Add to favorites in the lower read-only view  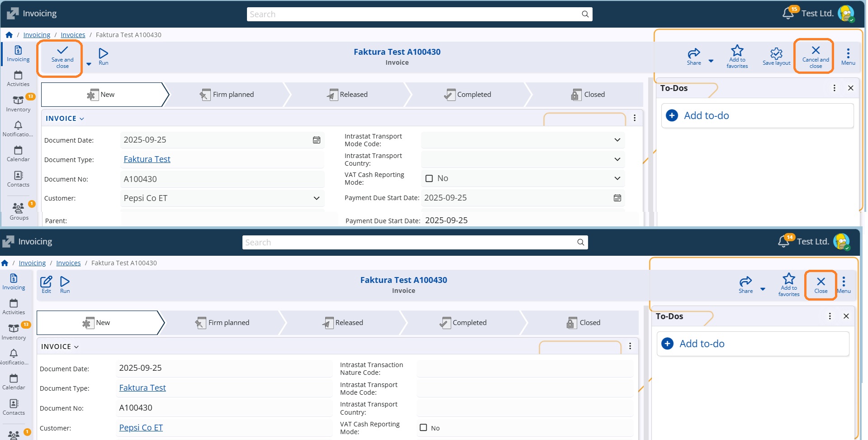click(x=789, y=285)
